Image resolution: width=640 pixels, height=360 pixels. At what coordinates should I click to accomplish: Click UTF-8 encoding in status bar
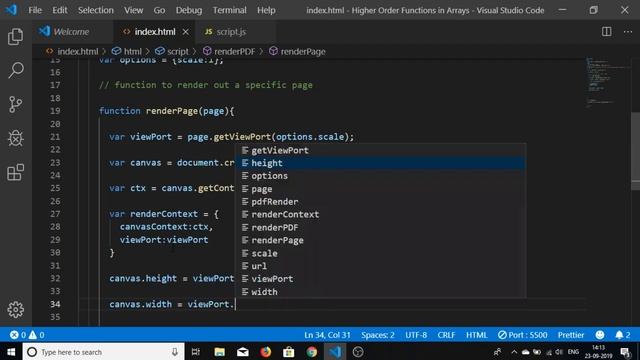[416, 335]
